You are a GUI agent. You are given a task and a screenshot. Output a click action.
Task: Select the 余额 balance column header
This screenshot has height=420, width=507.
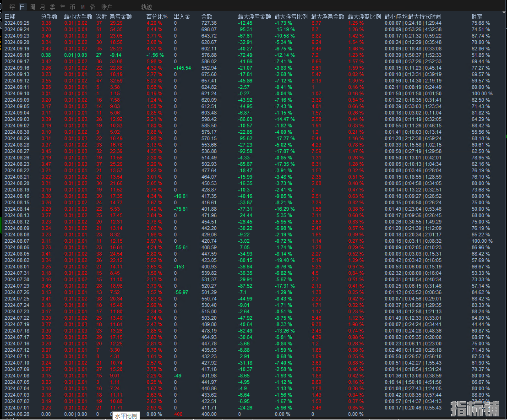point(207,16)
